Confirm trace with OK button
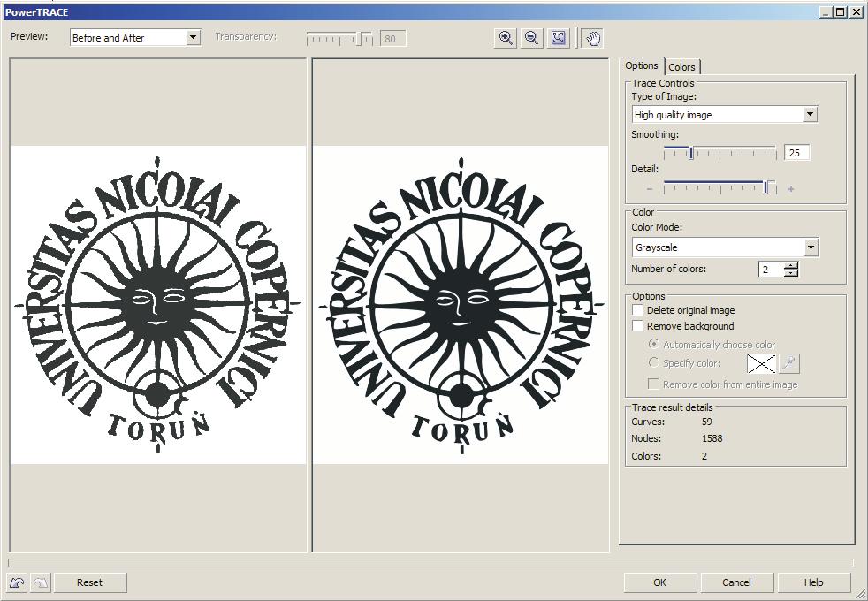Screen dimensions: 868x601 pyautogui.click(x=660, y=582)
